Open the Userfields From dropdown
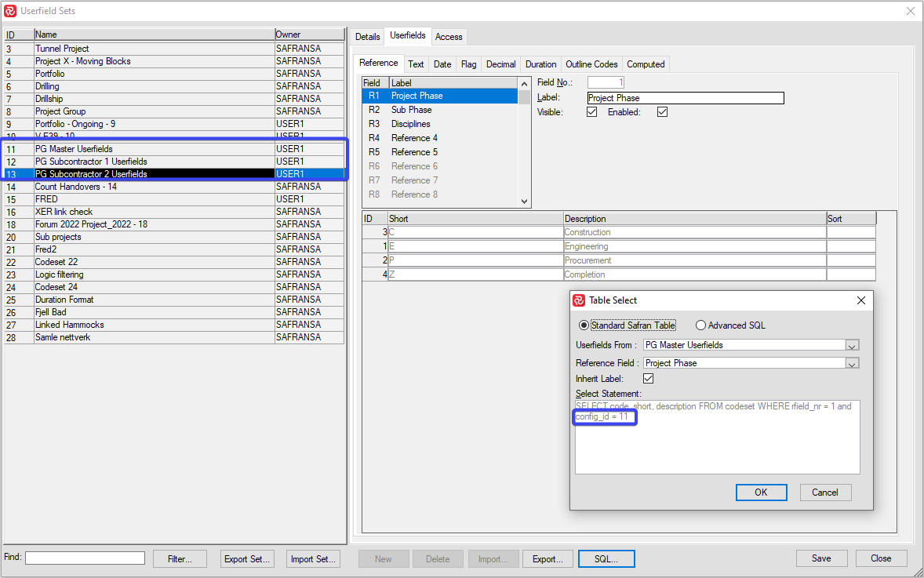This screenshot has height=578, width=924. pos(852,345)
